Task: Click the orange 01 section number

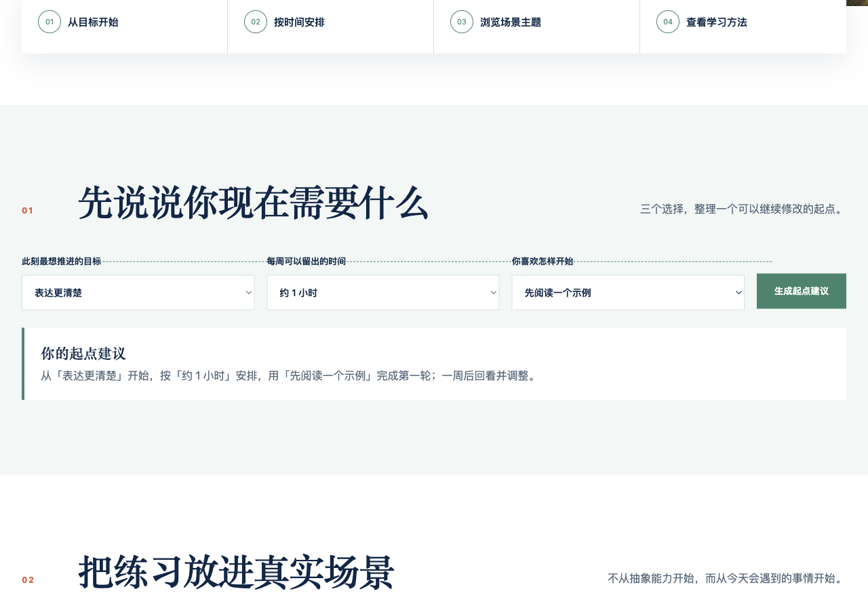Action: pyautogui.click(x=28, y=210)
